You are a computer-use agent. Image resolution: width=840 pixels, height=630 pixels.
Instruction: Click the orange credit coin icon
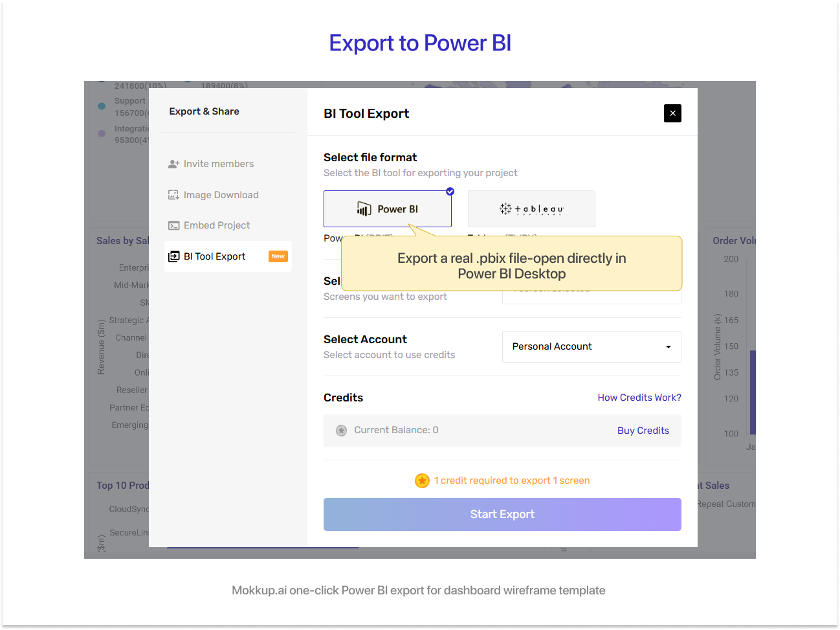[x=422, y=480]
